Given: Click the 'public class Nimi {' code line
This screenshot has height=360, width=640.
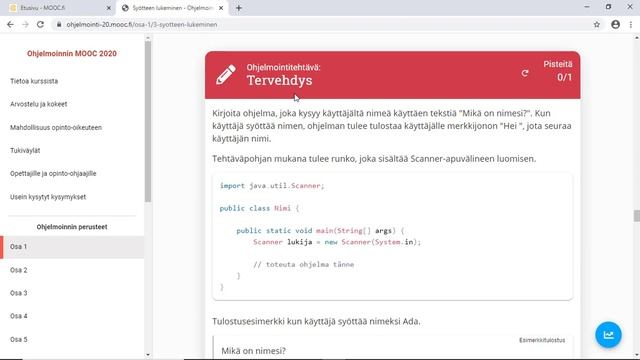Looking at the screenshot, I should (259, 209).
